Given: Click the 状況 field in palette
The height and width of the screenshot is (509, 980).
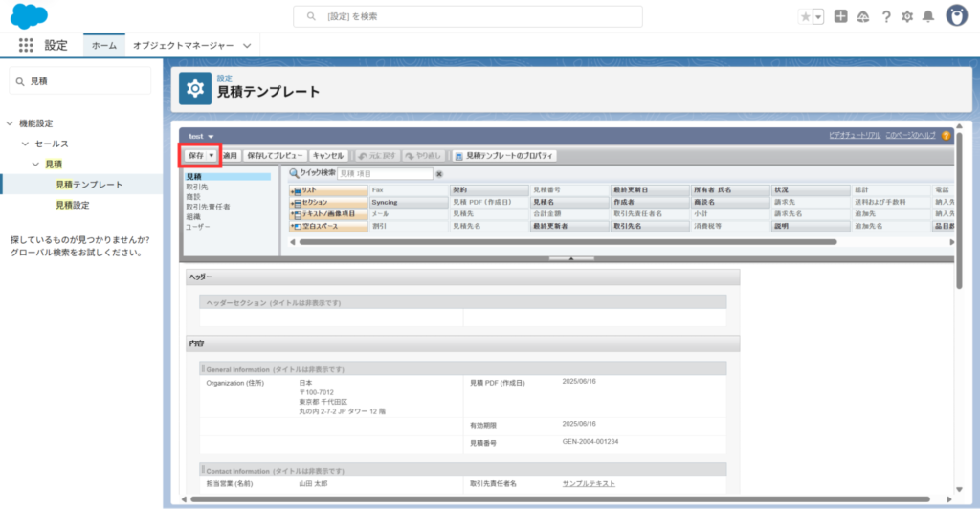Looking at the screenshot, I should 811,189.
